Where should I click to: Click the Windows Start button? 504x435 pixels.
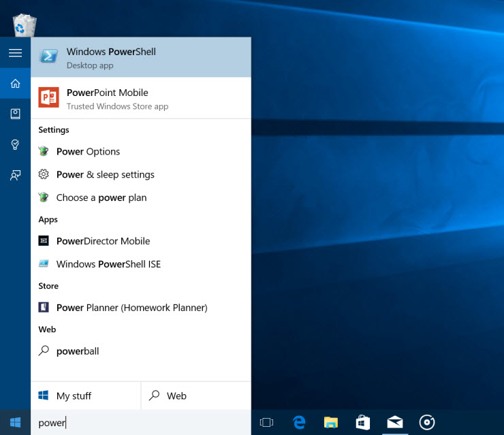[15, 423]
